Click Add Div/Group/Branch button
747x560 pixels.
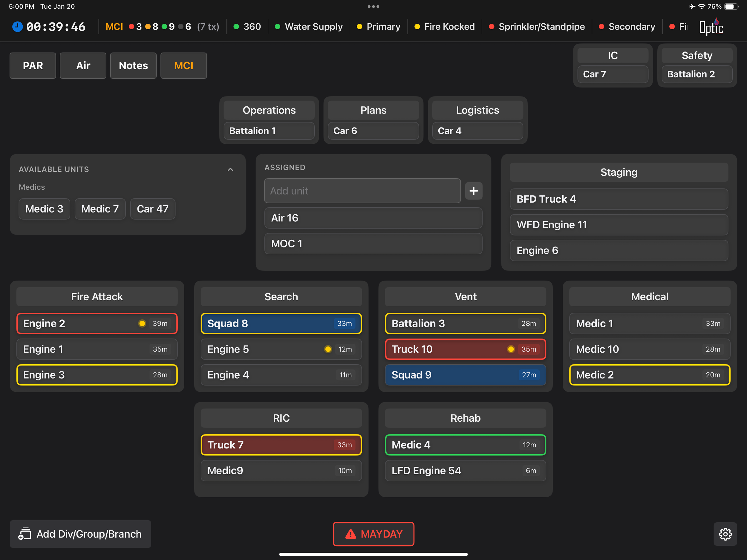point(80,534)
